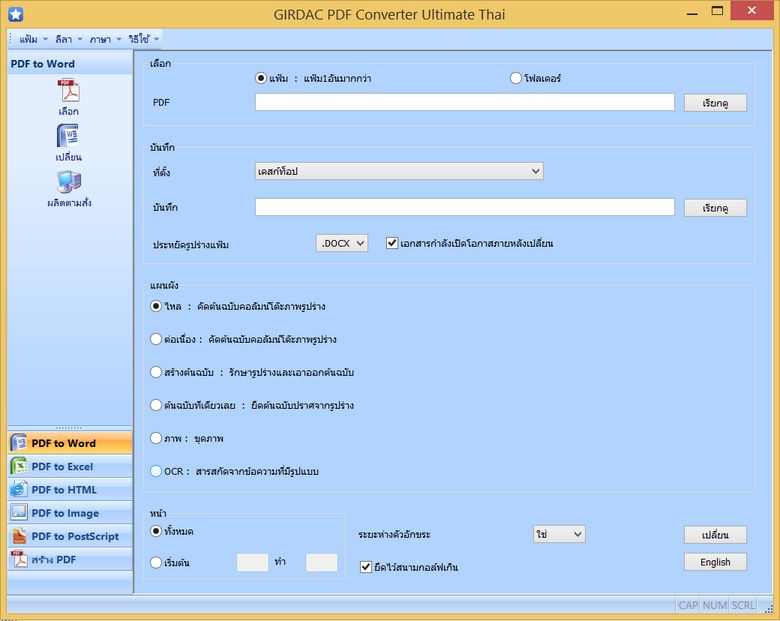Toggle the ยึดไว้ checkbox near English button
Viewport: 780px width, 621px height.
pyautogui.click(x=366, y=567)
